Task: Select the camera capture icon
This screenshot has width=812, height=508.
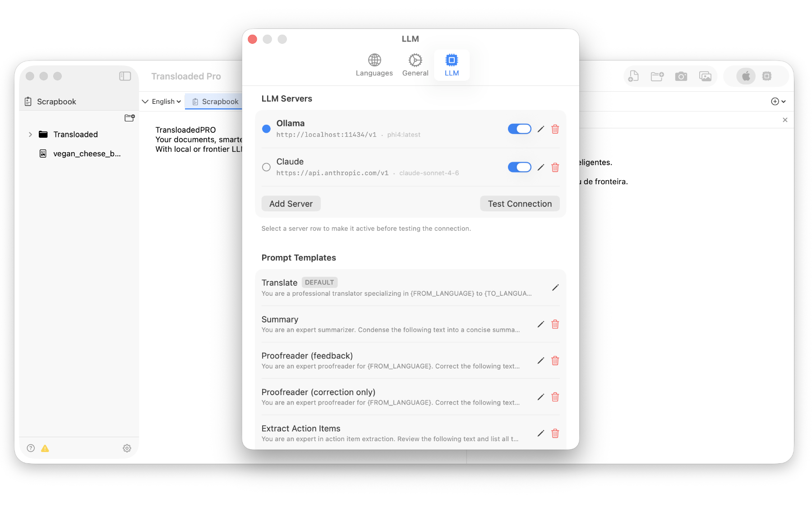Action: (x=681, y=76)
